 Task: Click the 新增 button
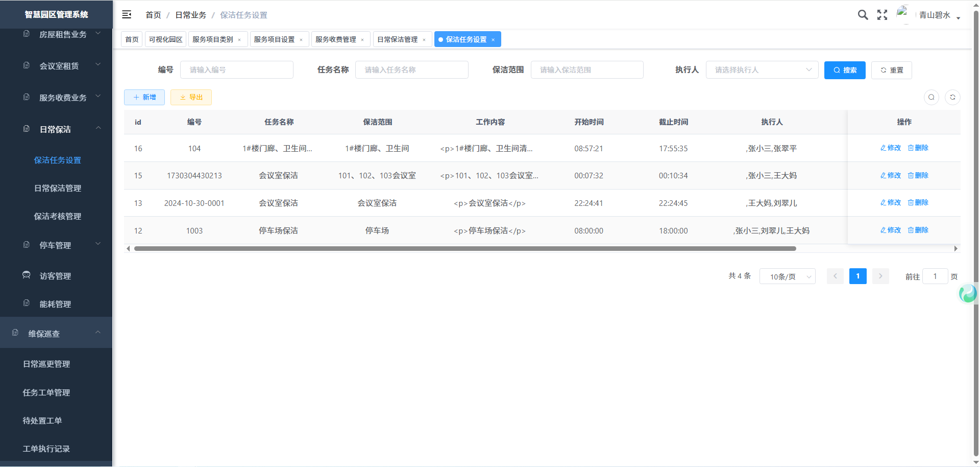pos(144,97)
